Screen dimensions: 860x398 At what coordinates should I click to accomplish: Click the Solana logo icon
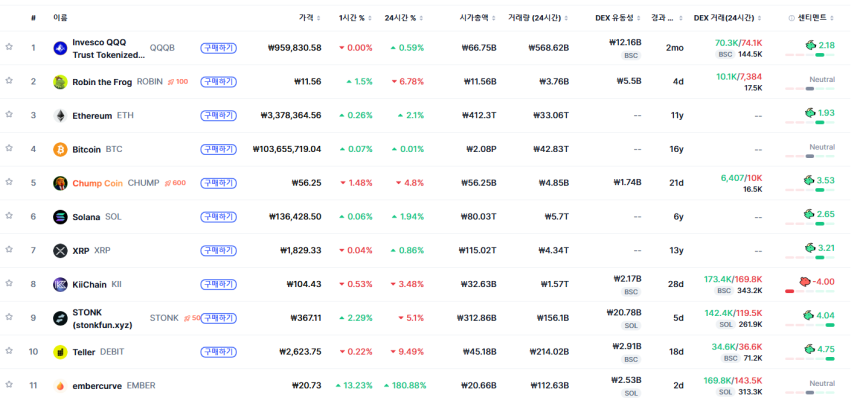pyautogui.click(x=60, y=217)
